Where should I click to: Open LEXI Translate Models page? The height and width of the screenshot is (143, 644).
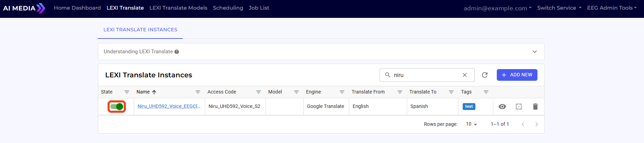pos(178,8)
